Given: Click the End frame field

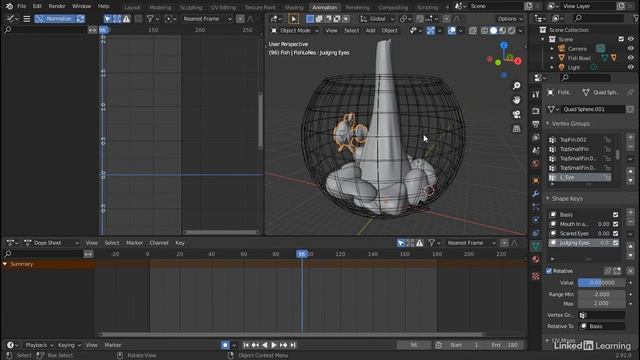Looking at the screenshot, I should (505, 345).
